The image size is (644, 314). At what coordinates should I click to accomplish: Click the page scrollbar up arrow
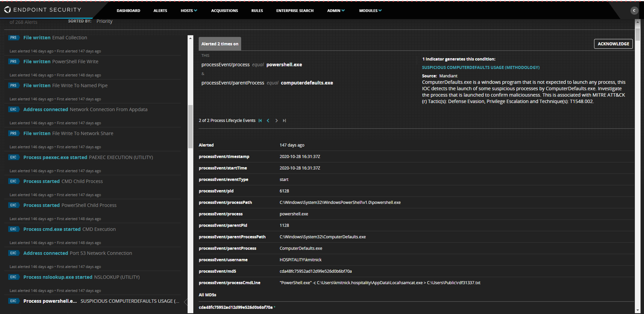click(x=638, y=22)
